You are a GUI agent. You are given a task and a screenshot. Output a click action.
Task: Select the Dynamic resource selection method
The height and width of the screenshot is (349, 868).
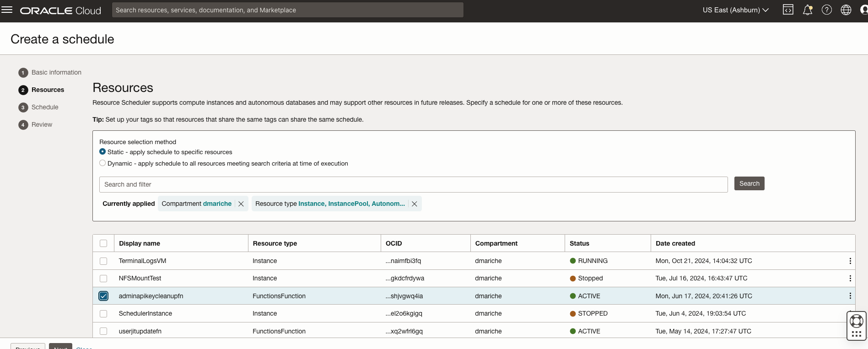tap(102, 163)
